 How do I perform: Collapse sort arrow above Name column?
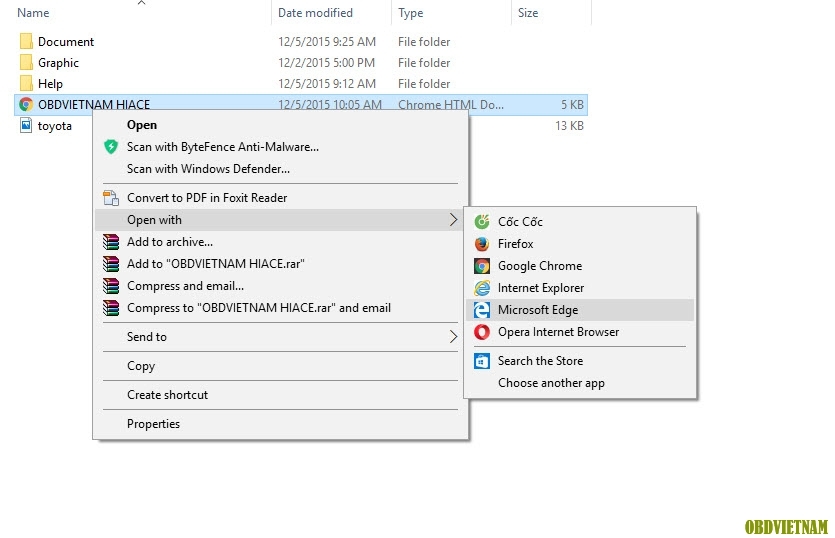(x=142, y=3)
